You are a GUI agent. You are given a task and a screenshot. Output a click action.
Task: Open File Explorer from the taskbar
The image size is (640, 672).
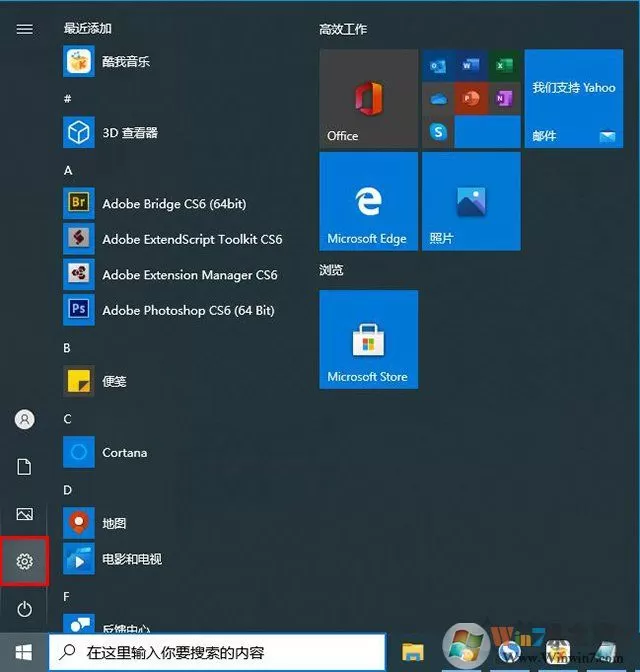[x=412, y=652]
